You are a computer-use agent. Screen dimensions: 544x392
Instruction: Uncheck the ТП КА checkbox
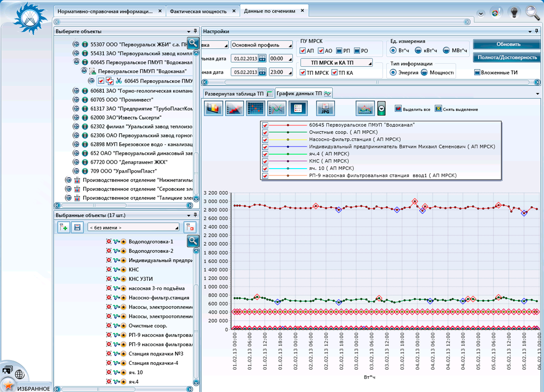click(335, 73)
